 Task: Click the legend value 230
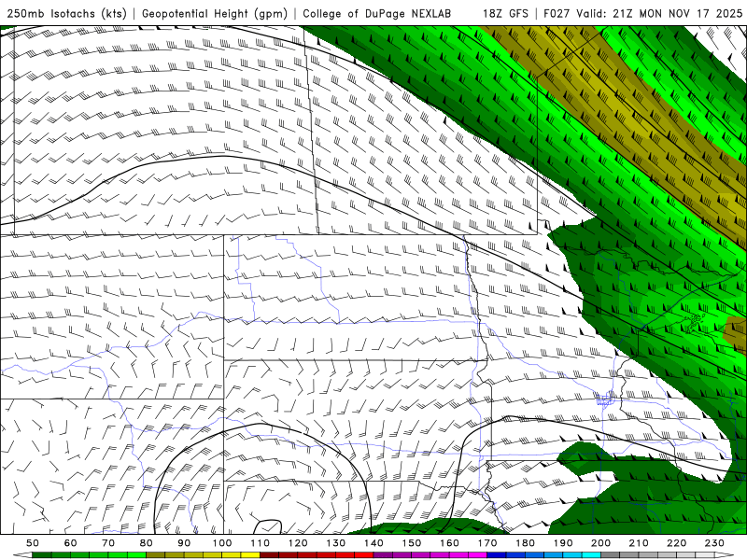click(x=715, y=543)
